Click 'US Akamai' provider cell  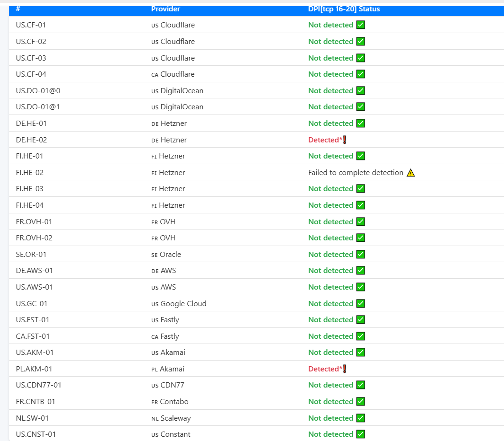[x=168, y=352]
